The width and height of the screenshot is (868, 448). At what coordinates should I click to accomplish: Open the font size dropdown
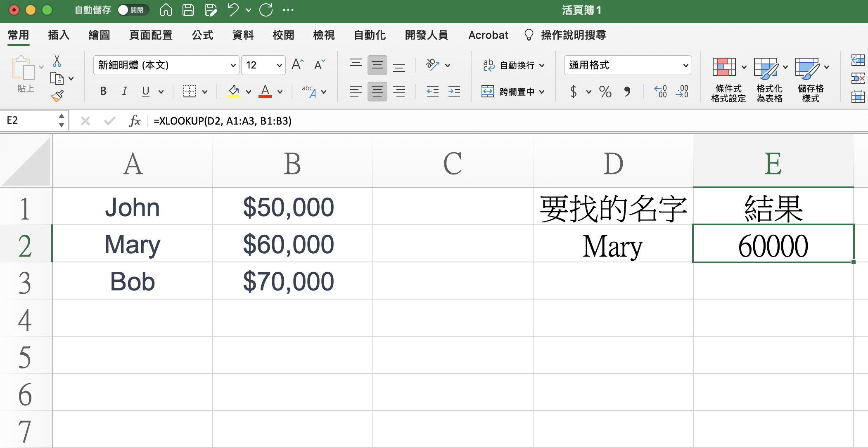coord(279,65)
